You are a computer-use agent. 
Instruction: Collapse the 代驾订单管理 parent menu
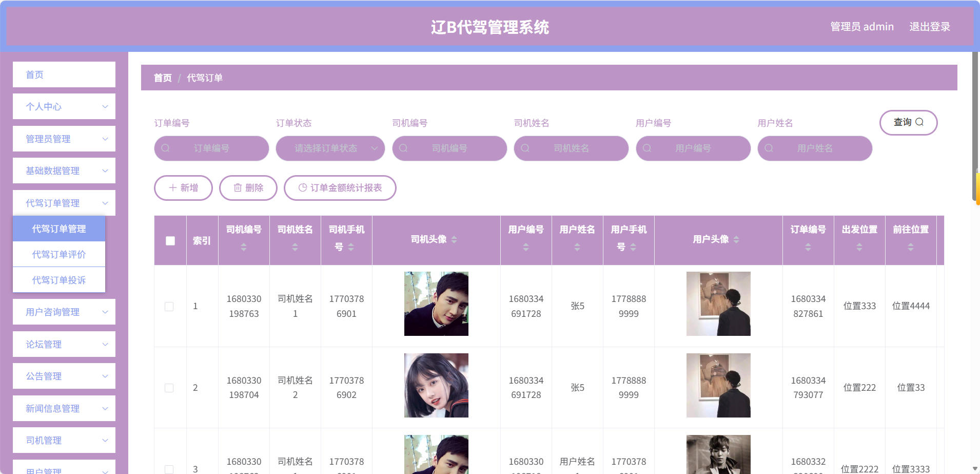click(64, 203)
